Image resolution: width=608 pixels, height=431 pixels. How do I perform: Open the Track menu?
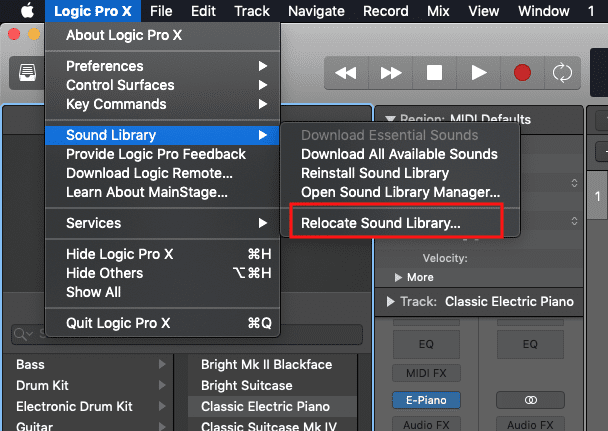click(252, 11)
